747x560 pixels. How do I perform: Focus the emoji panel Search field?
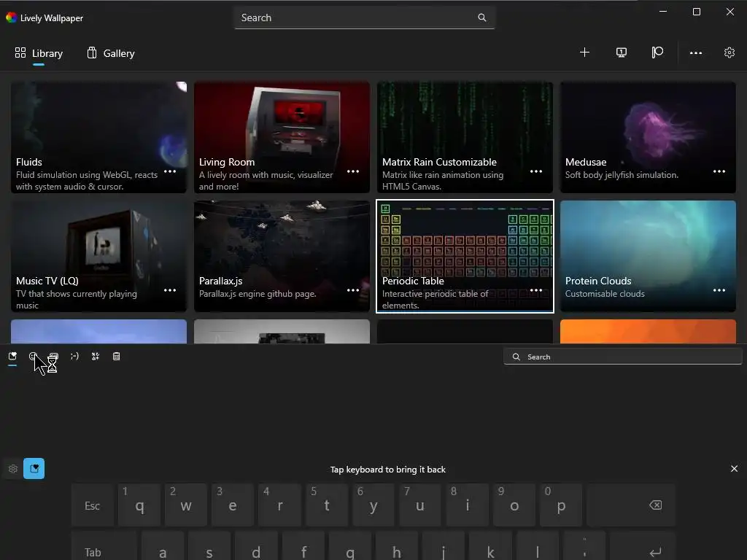(623, 357)
